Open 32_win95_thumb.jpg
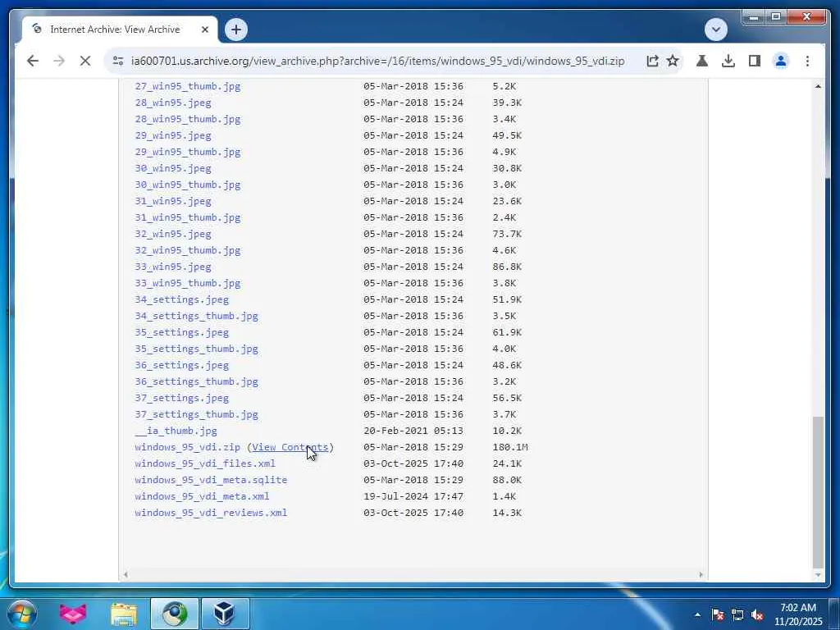 [188, 250]
